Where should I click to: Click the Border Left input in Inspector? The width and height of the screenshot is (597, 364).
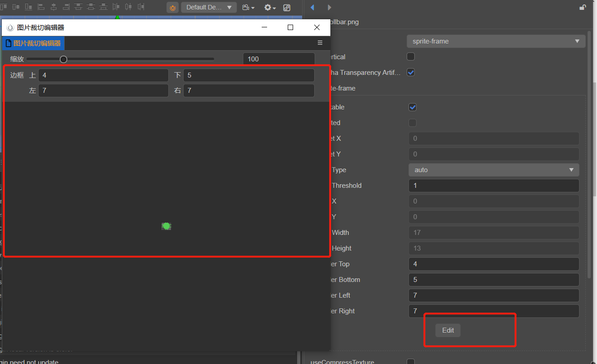click(494, 295)
